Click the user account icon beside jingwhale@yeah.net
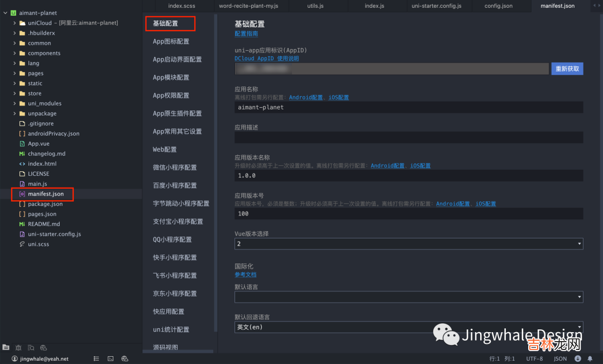 [15, 358]
